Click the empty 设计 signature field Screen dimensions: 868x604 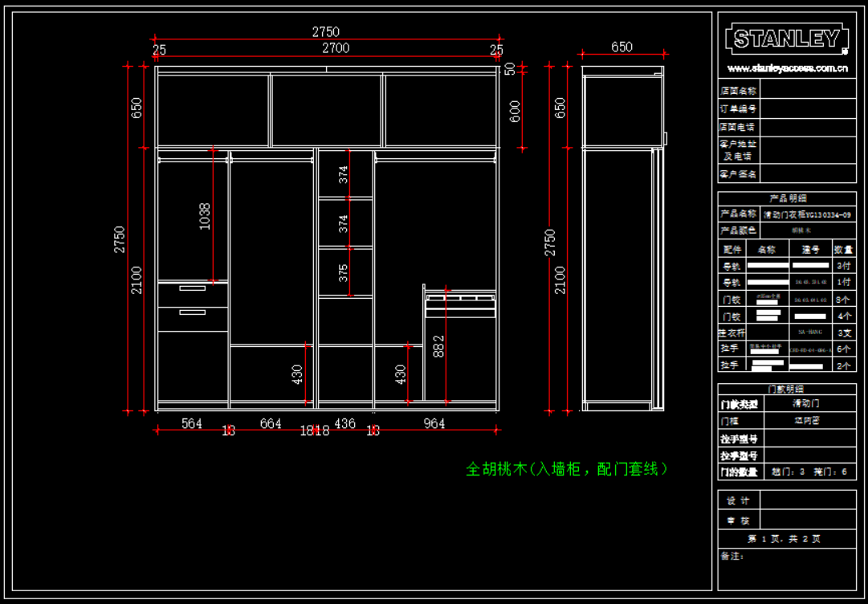[x=808, y=500]
